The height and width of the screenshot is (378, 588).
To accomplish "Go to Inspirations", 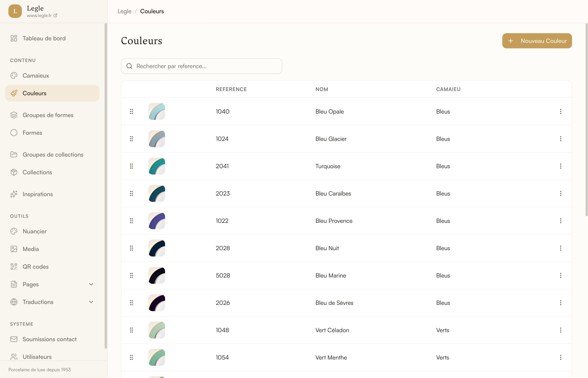I will coord(52,194).
